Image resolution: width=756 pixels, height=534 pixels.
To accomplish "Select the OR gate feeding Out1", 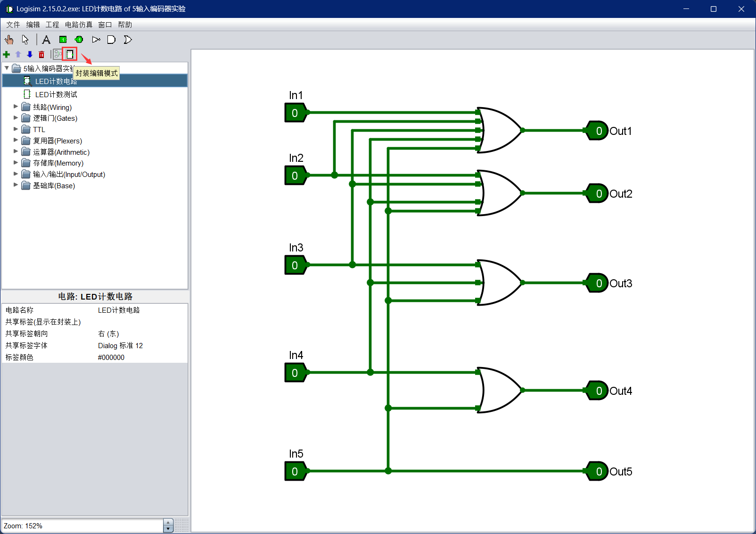I will 500,130.
